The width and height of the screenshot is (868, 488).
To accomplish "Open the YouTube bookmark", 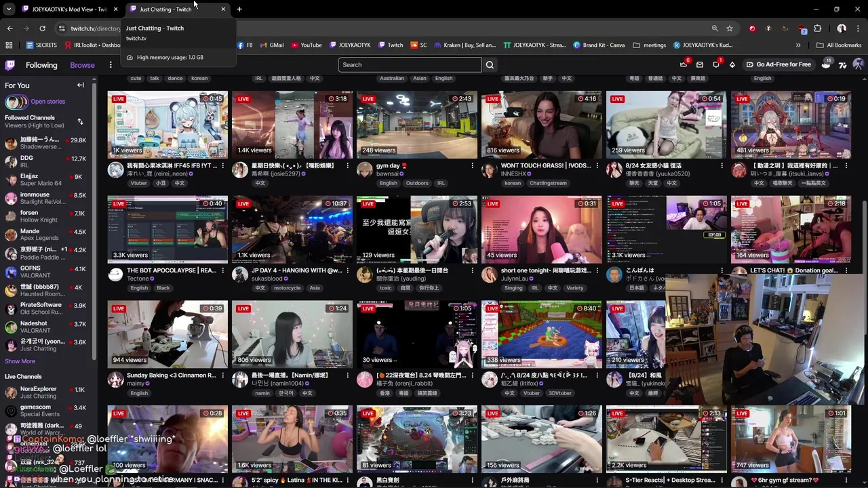I will [307, 45].
